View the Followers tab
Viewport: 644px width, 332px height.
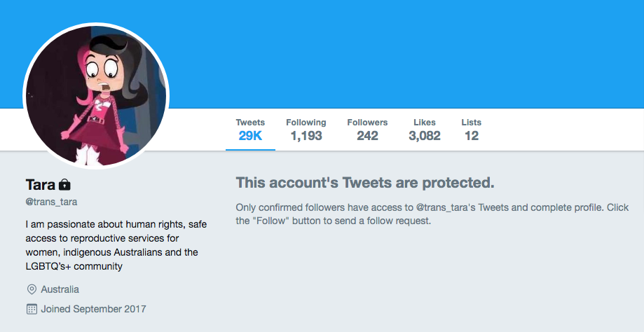(367, 130)
